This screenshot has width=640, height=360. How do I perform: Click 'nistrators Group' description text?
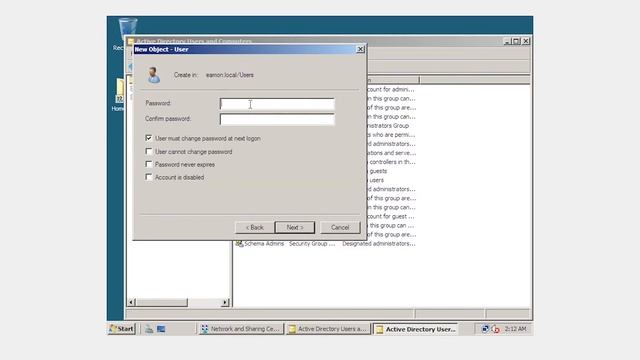coord(388,126)
